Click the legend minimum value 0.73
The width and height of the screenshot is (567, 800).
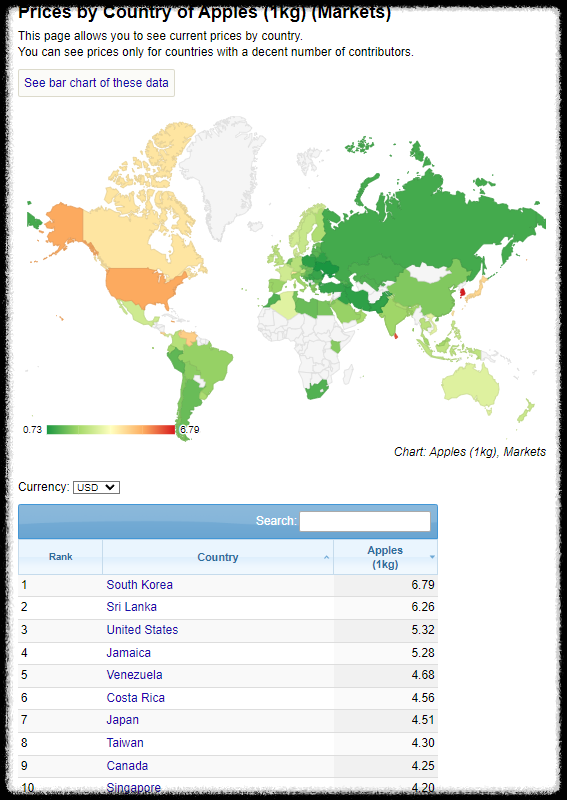[32, 430]
